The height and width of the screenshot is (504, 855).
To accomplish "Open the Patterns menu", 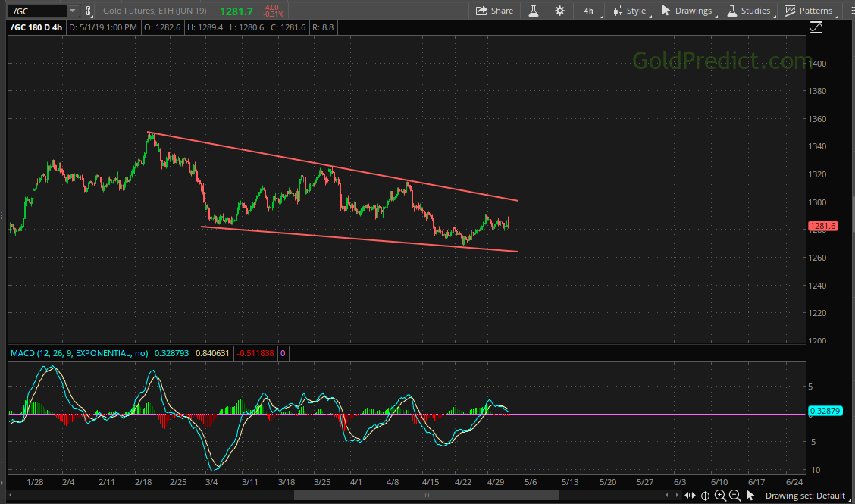I will [809, 11].
